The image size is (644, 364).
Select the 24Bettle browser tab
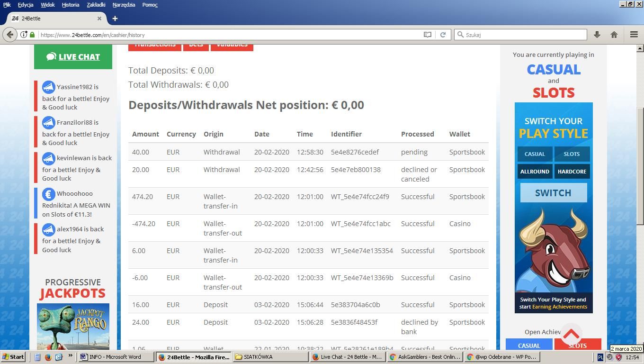(56, 18)
